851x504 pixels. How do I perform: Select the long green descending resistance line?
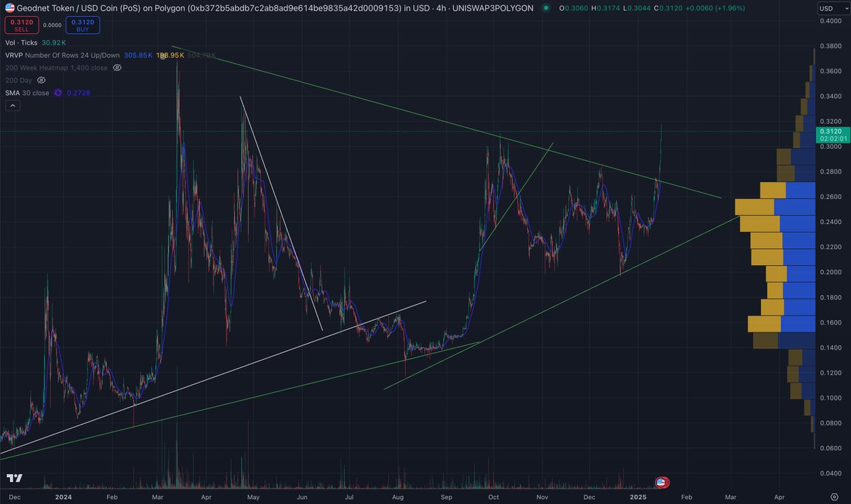tap(445, 122)
